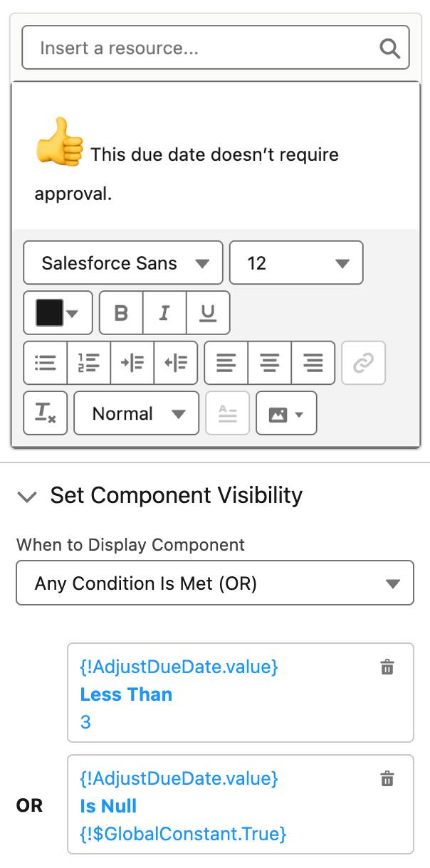Clear text formatting with Remove Format tool
Viewport: 430px width, 868px height.
[45, 413]
